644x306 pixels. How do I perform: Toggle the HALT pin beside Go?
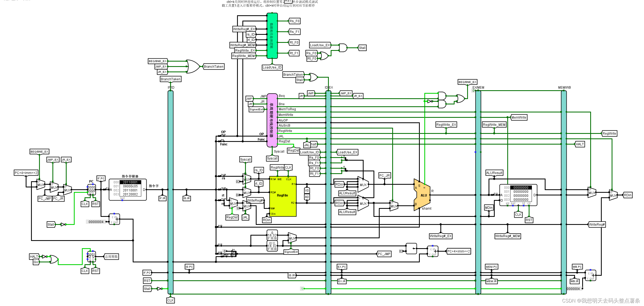tap(34, 256)
